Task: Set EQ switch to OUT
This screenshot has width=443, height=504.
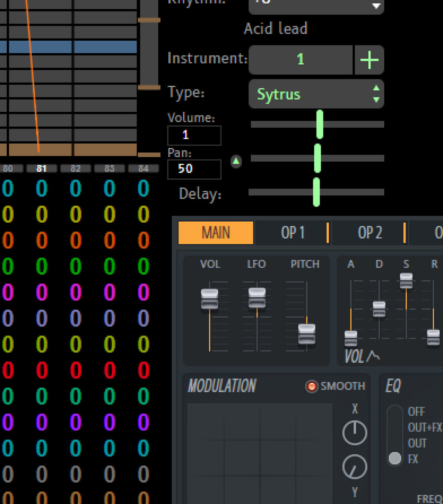Action: [x=417, y=444]
